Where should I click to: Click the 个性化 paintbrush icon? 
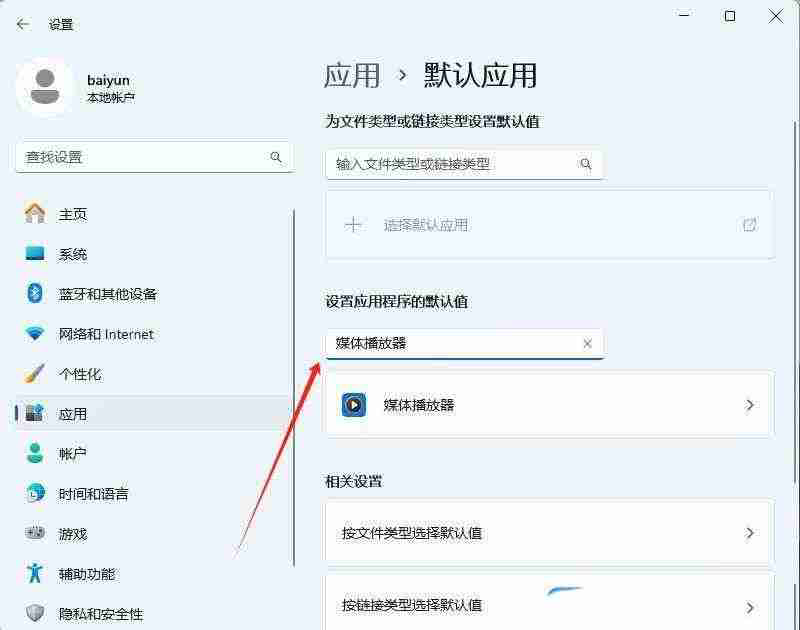[x=35, y=374]
